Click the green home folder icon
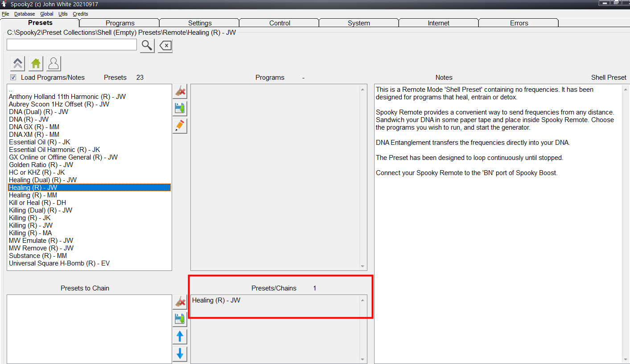The width and height of the screenshot is (630, 364). pos(36,64)
